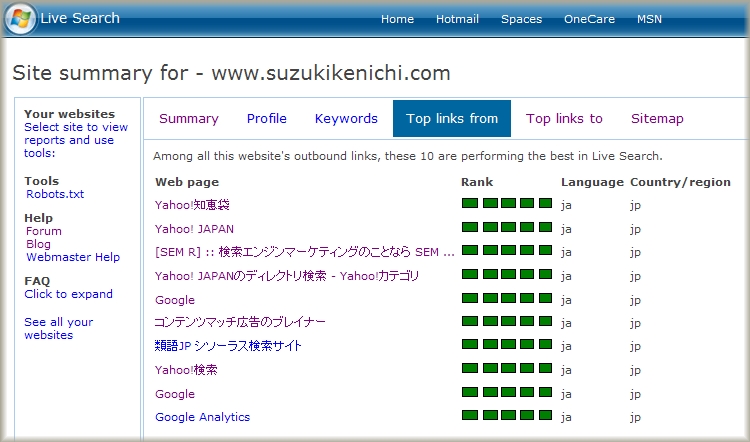Open the Yahoo! JAPAN web page link
The image size is (750, 442).
(x=194, y=229)
